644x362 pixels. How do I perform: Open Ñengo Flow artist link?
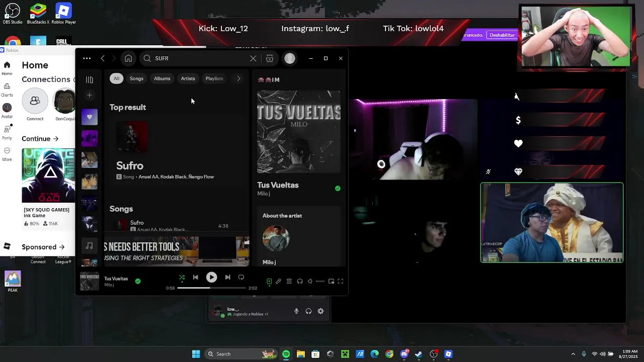point(201,177)
